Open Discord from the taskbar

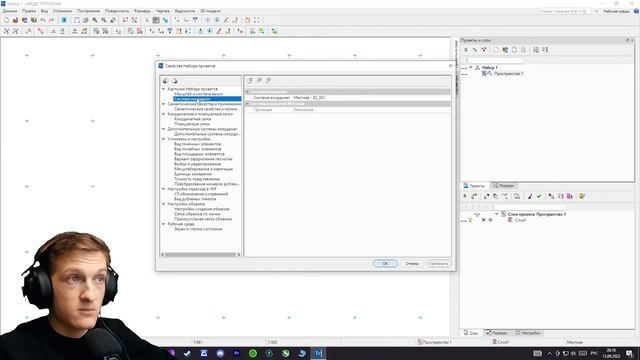tap(220, 353)
